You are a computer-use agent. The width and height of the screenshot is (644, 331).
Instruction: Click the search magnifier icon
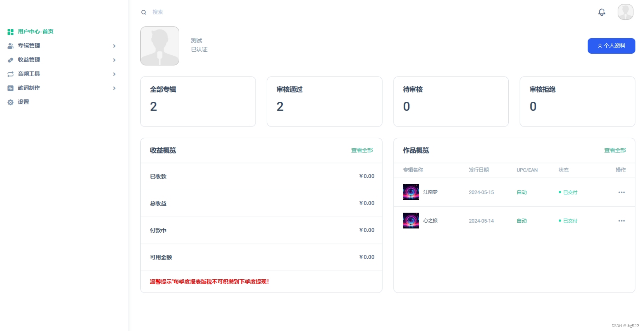point(144,12)
